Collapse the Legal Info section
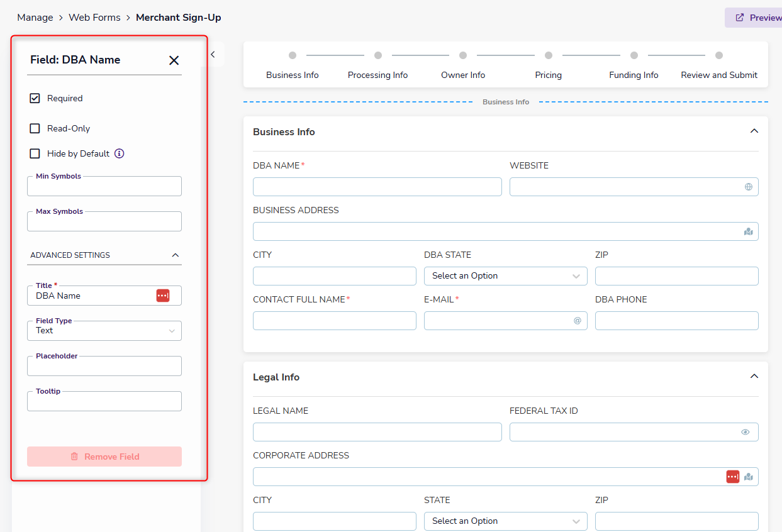This screenshot has width=782, height=532. tap(754, 377)
